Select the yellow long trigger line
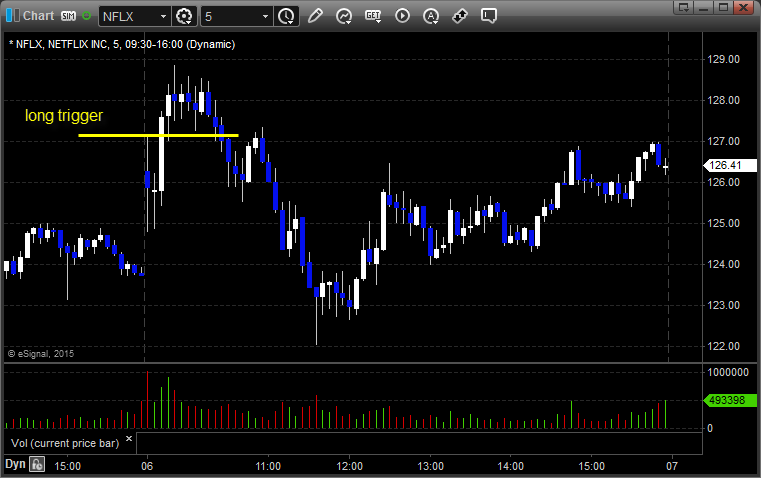 pos(158,135)
